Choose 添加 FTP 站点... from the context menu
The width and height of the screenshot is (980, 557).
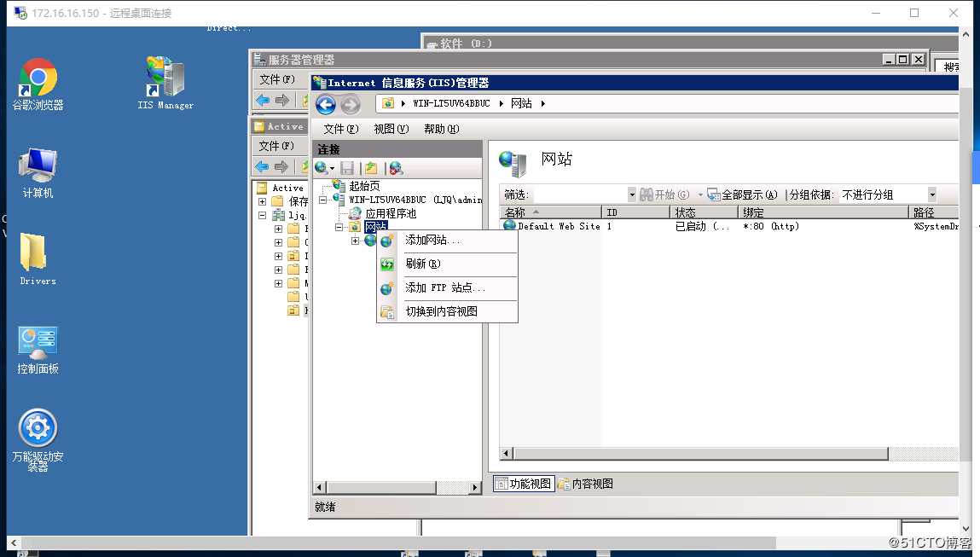click(x=447, y=287)
